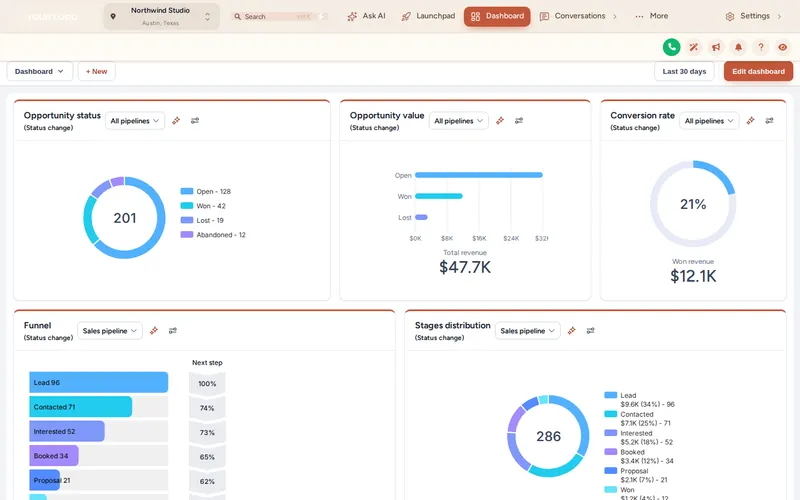Open the megaphone announcements icon
Image resolution: width=800 pixels, height=500 pixels.
[x=716, y=47]
